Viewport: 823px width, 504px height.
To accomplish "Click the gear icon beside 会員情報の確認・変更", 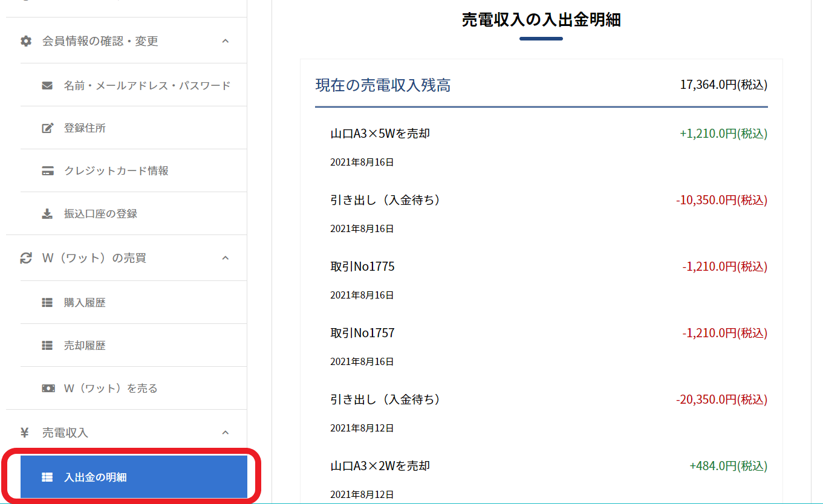I will point(26,41).
